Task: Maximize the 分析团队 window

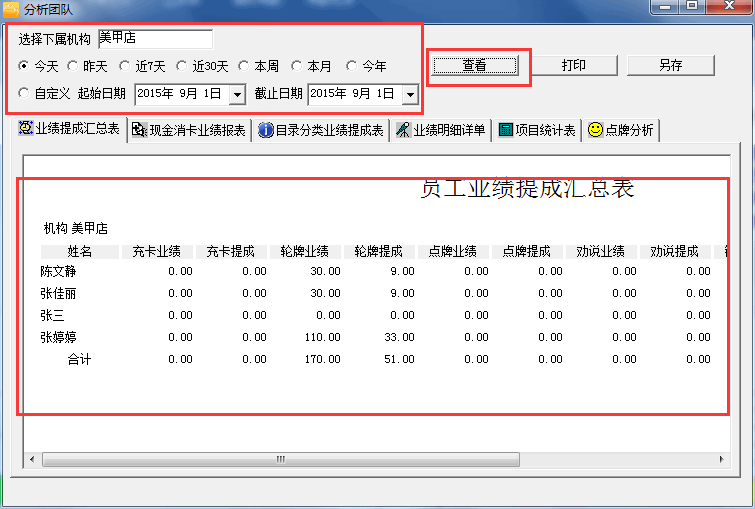Action: pos(692,6)
